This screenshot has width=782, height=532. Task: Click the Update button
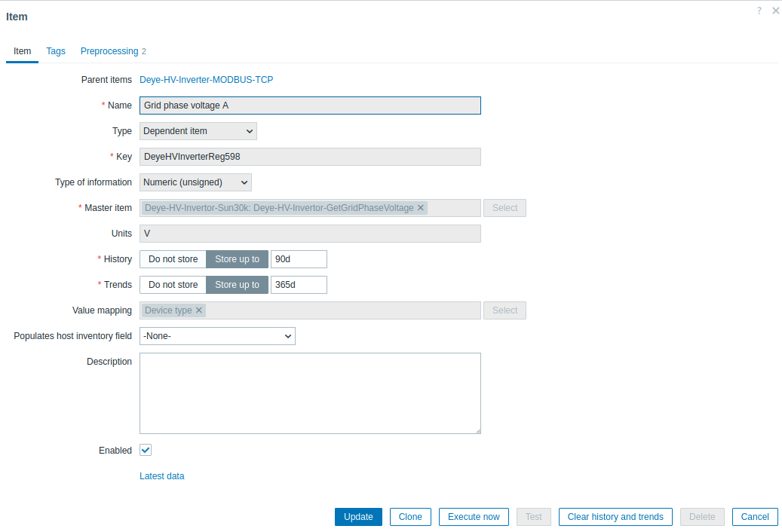(358, 517)
